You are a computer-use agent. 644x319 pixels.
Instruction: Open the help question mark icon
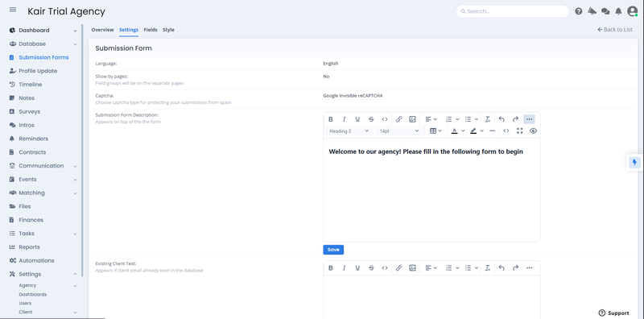[x=579, y=11]
